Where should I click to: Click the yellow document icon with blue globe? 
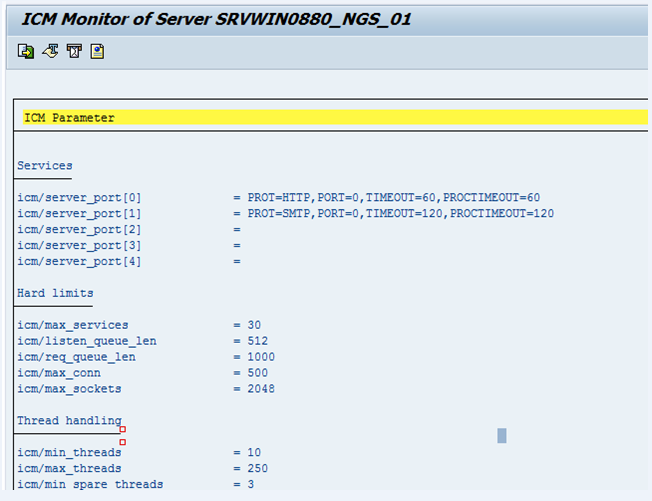(97, 51)
